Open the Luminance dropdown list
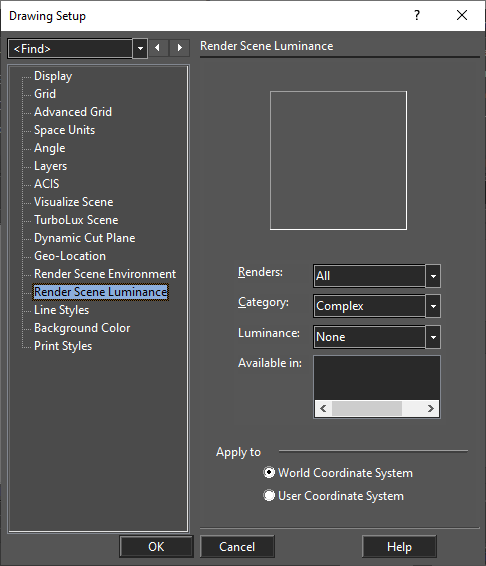This screenshot has width=486, height=566. point(433,337)
